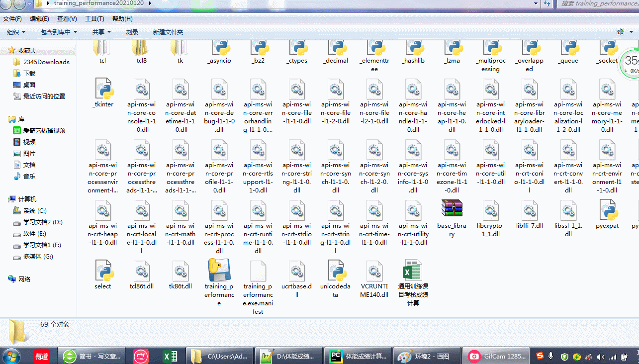Select api-ms-win-core-datetime-l1-1-0.dll file
Image resolution: width=639 pixels, height=364 pixels.
(x=181, y=105)
